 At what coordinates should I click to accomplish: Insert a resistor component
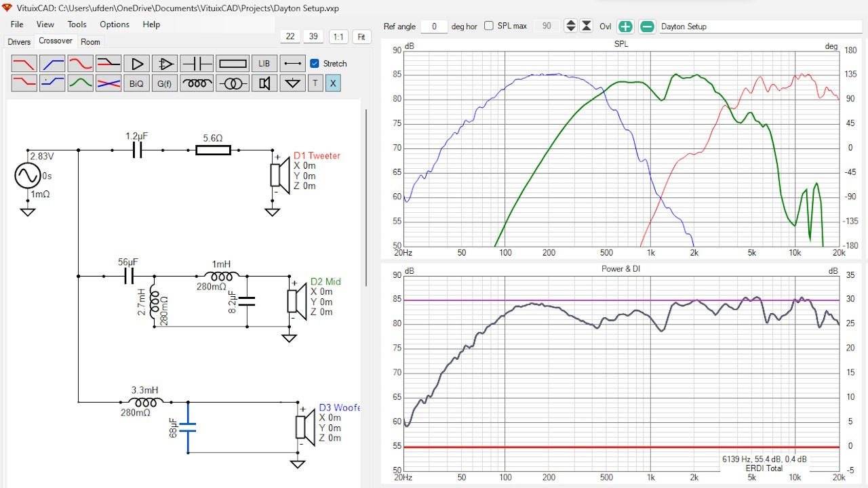pyautogui.click(x=233, y=64)
